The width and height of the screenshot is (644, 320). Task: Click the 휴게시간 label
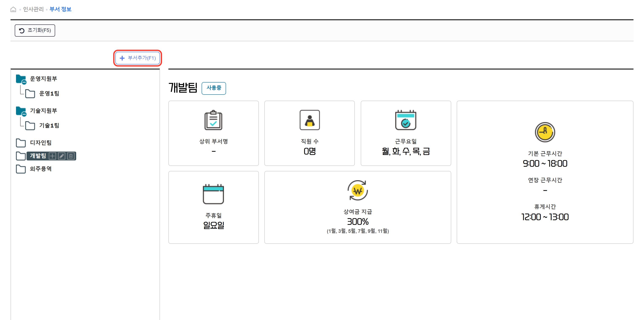click(545, 207)
